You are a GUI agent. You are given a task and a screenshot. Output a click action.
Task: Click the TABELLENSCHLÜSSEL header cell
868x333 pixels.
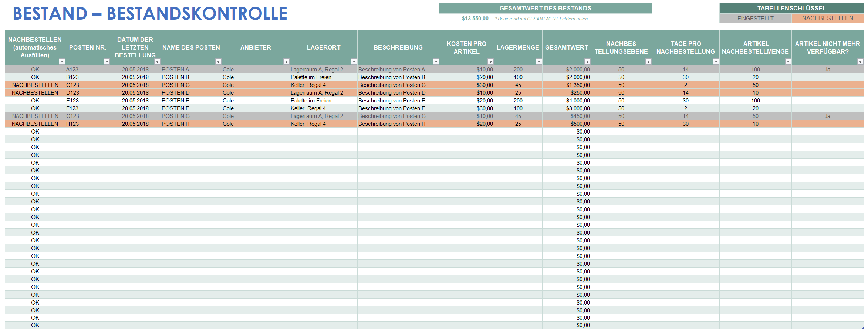[791, 8]
